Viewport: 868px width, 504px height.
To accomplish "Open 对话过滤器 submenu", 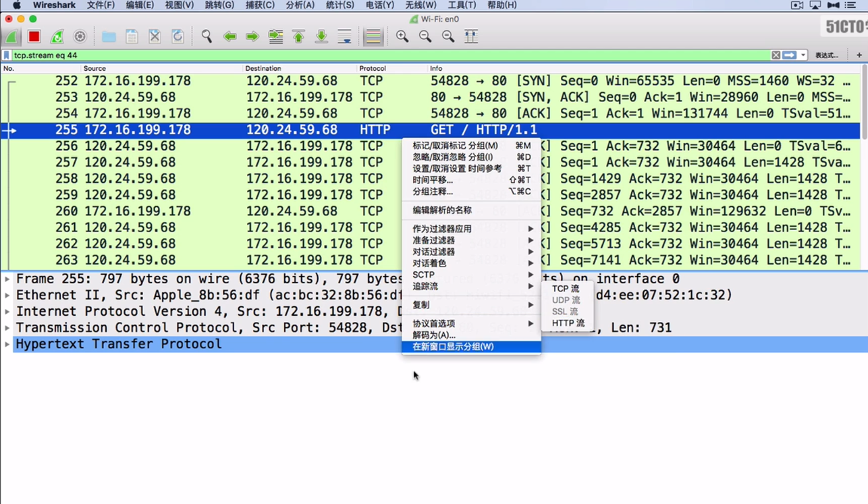I will pos(471,252).
